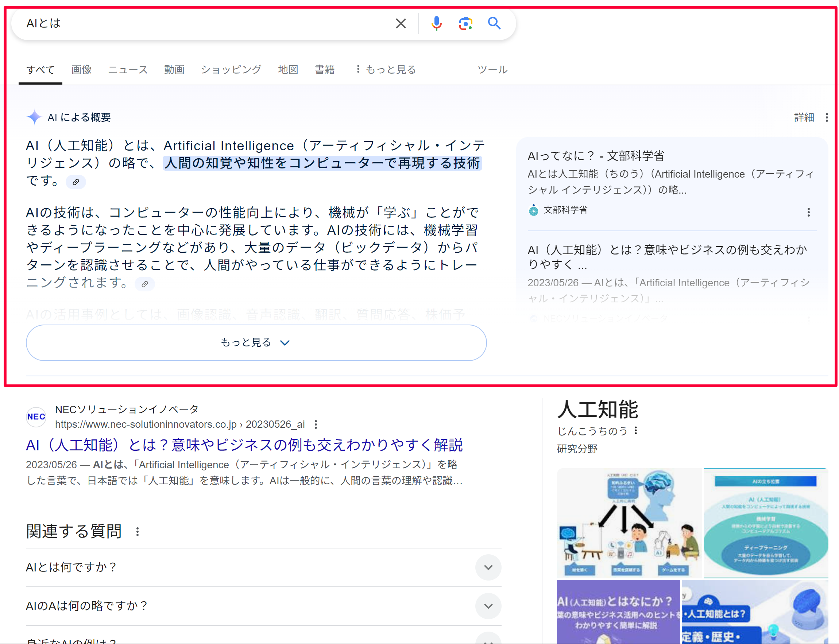Open the ニュース results tab
This screenshot has height=644, width=839.
point(128,69)
